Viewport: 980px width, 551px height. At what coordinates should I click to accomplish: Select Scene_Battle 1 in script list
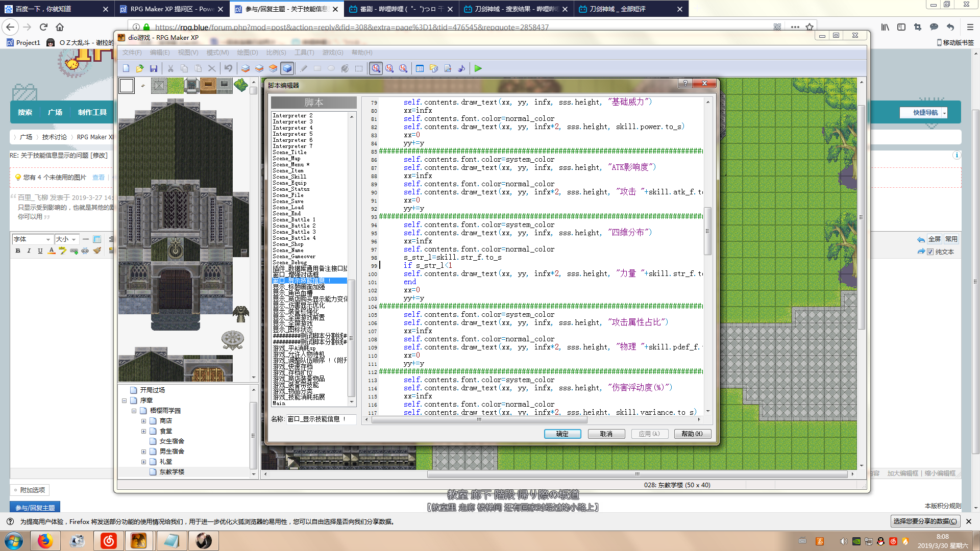coord(294,220)
